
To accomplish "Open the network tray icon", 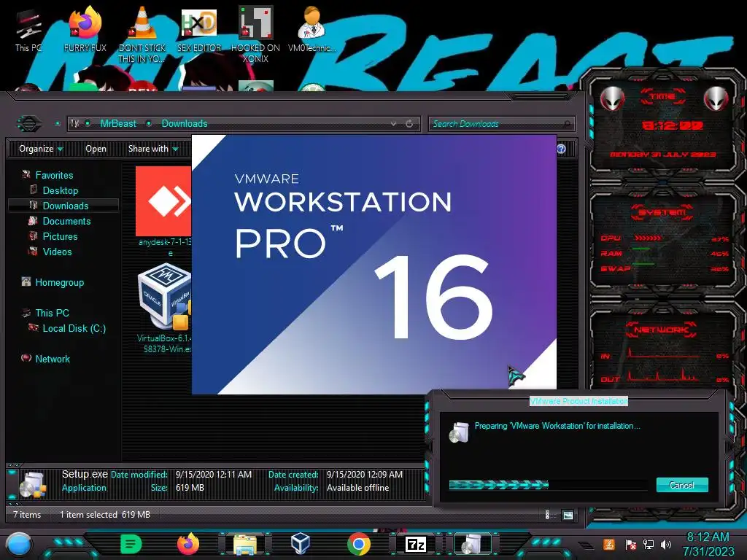I will (x=648, y=544).
